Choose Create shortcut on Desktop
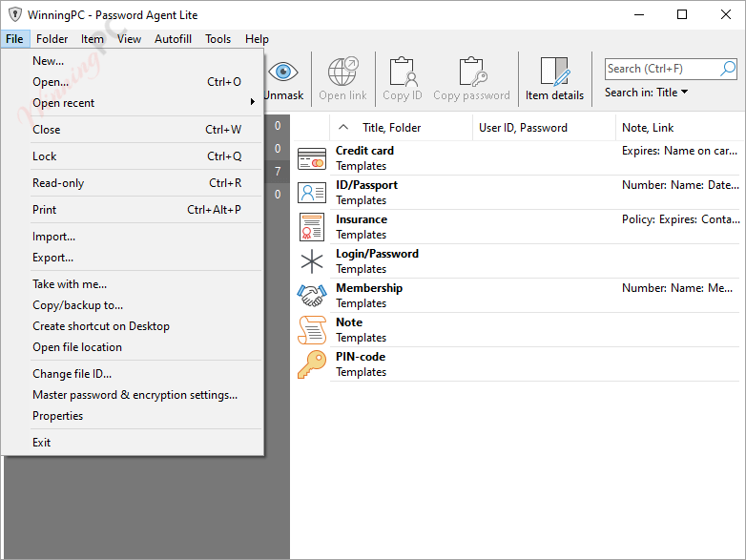This screenshot has height=560, width=746. coord(133,326)
